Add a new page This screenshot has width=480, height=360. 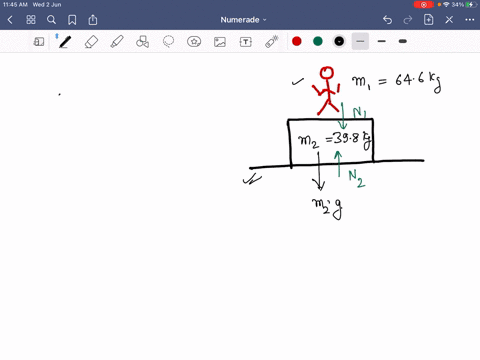[x=428, y=20]
